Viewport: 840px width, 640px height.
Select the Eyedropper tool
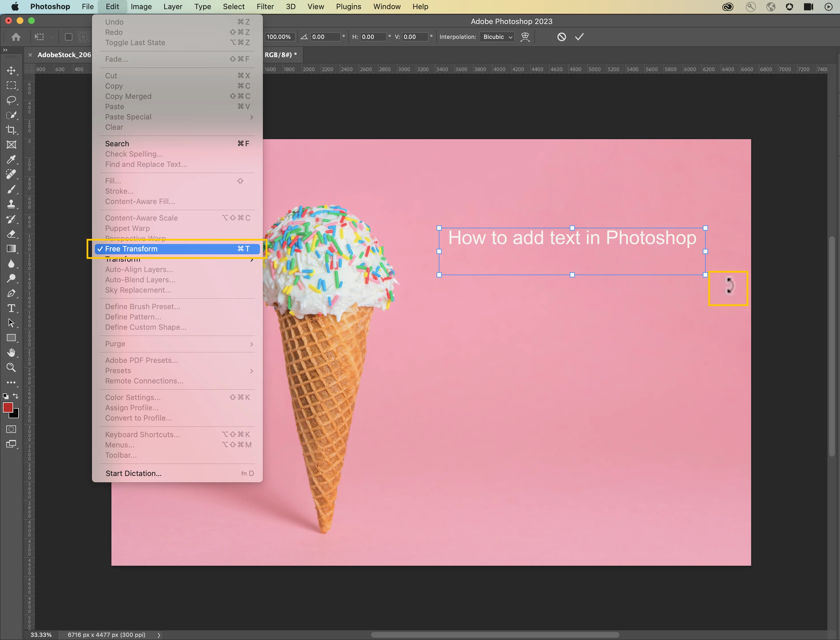pyautogui.click(x=11, y=159)
